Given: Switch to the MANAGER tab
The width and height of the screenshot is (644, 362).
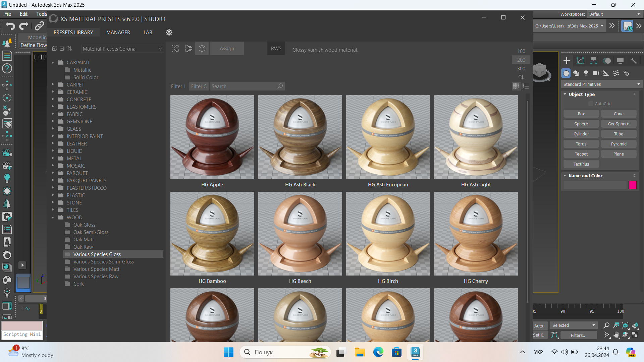Looking at the screenshot, I should 118,33.
